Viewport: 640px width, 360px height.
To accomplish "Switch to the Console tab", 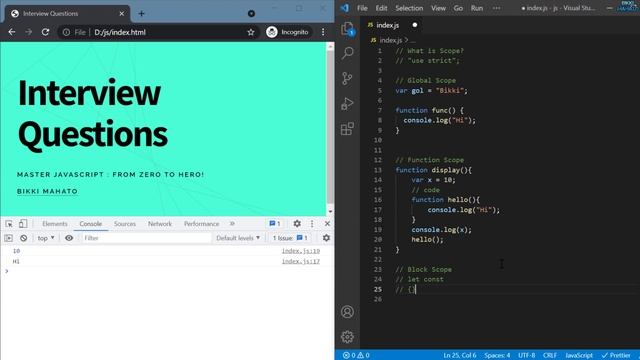I will [x=91, y=224].
